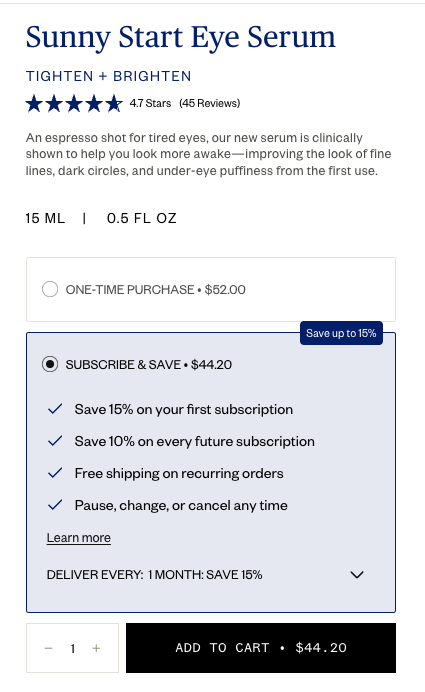The image size is (425, 692).
Task: Click the fifth partially-filled rating star
Action: point(114,104)
